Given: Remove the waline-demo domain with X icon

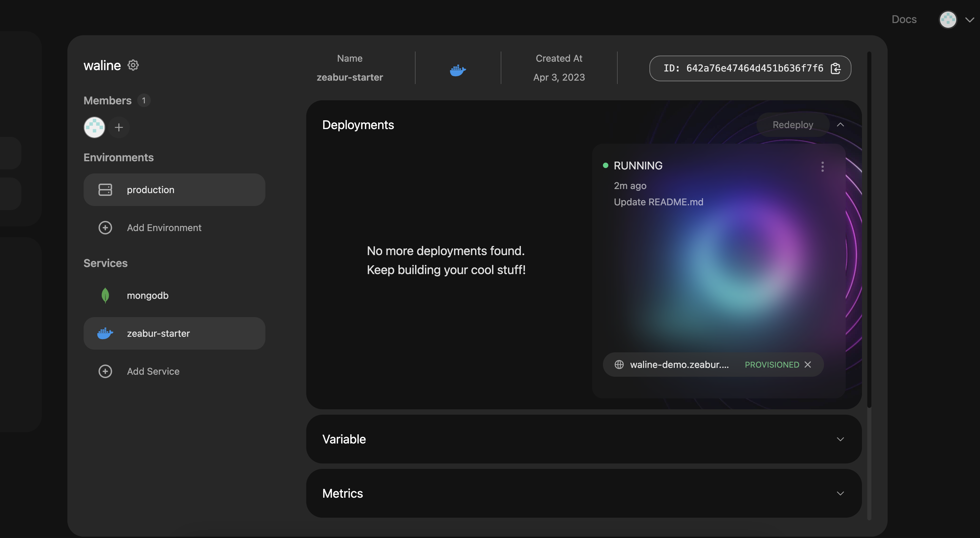Looking at the screenshot, I should (x=808, y=365).
